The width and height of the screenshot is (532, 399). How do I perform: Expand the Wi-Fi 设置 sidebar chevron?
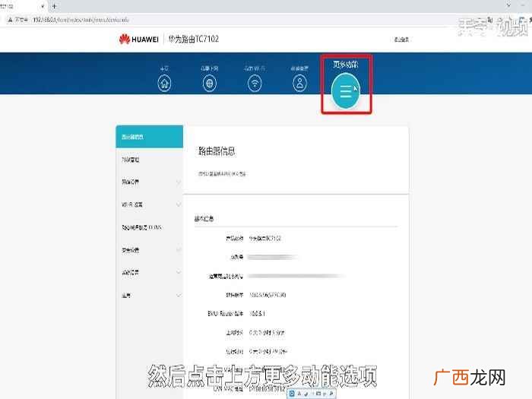click(x=179, y=204)
